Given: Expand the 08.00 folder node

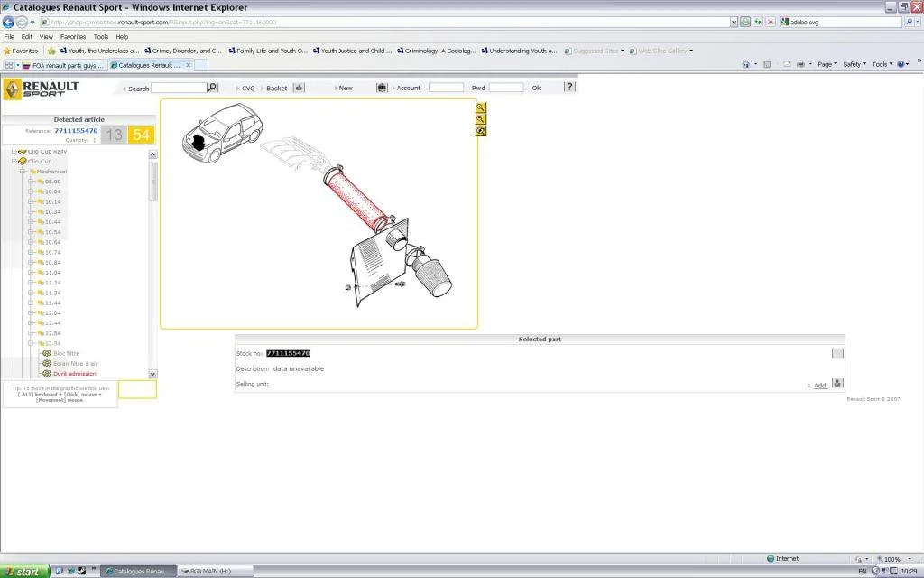Looking at the screenshot, I should tap(31, 182).
